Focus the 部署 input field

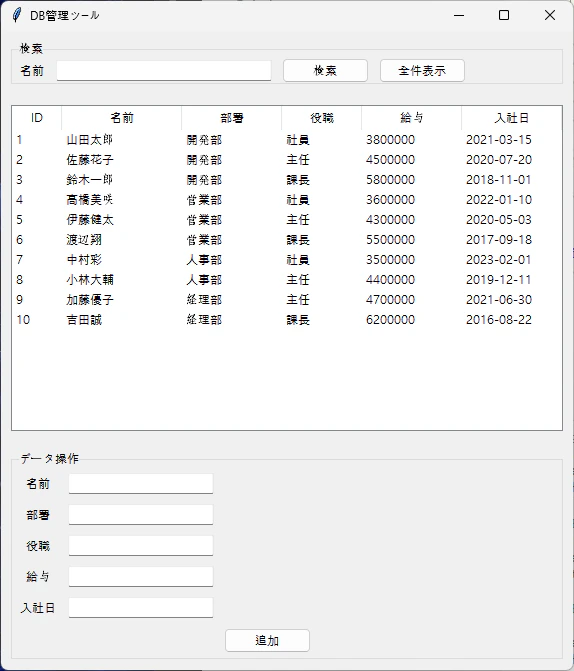click(x=141, y=515)
